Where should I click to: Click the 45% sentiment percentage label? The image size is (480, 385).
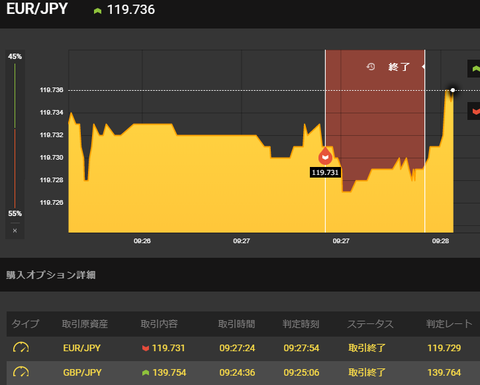15,56
